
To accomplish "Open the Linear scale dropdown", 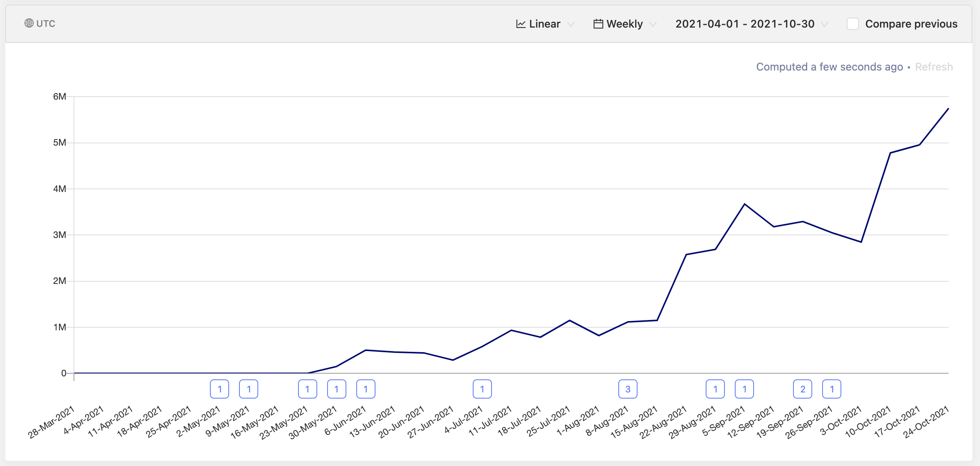I will point(545,24).
